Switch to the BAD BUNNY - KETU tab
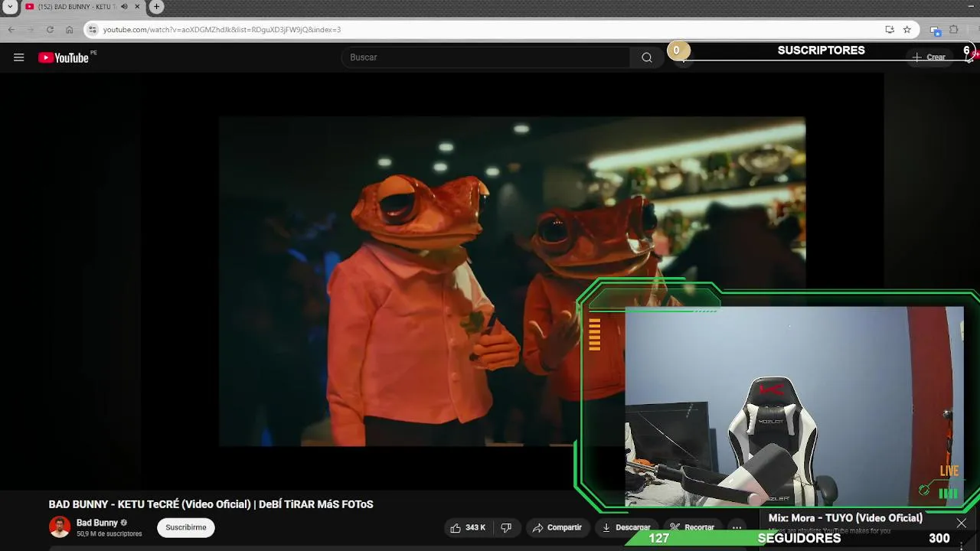 click(x=77, y=7)
